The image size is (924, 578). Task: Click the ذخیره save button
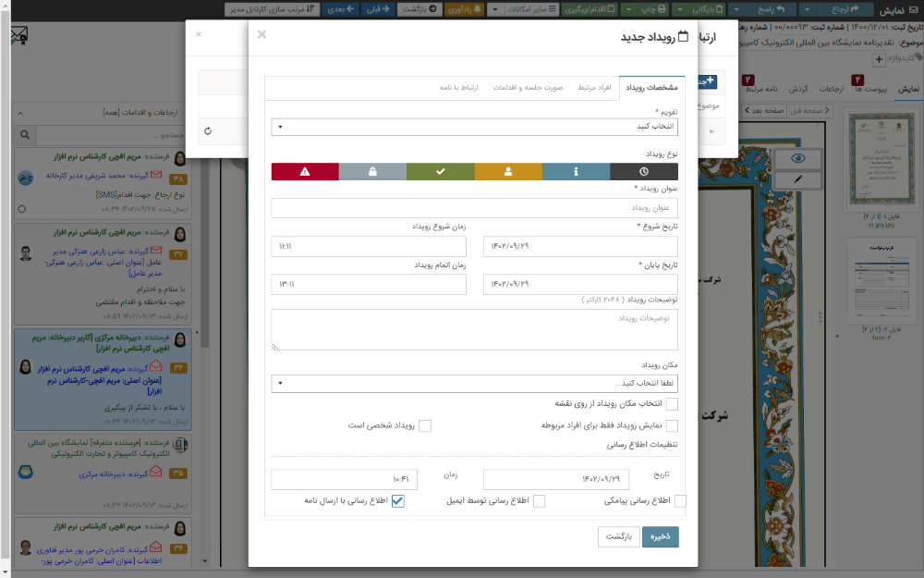pos(660,536)
